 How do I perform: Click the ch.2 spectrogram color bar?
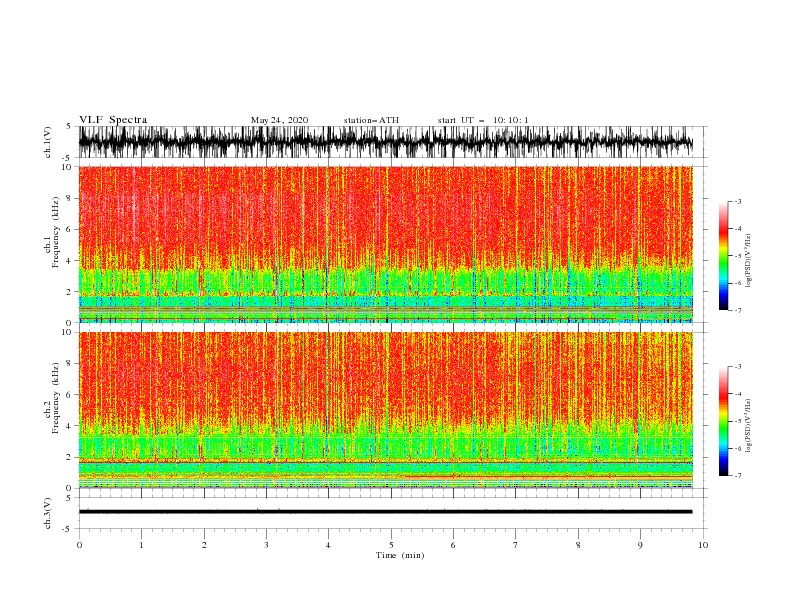pyautogui.click(x=723, y=421)
